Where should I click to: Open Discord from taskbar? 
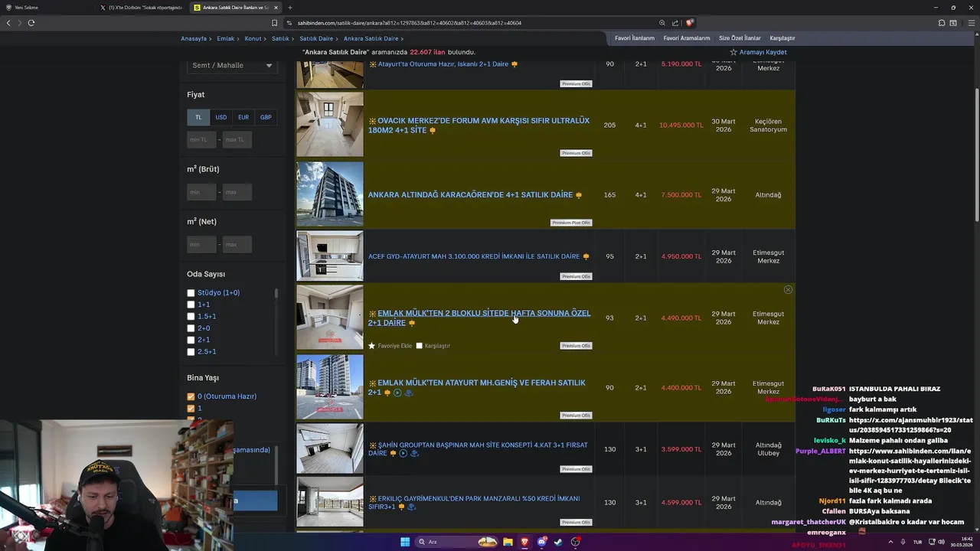pyautogui.click(x=541, y=542)
